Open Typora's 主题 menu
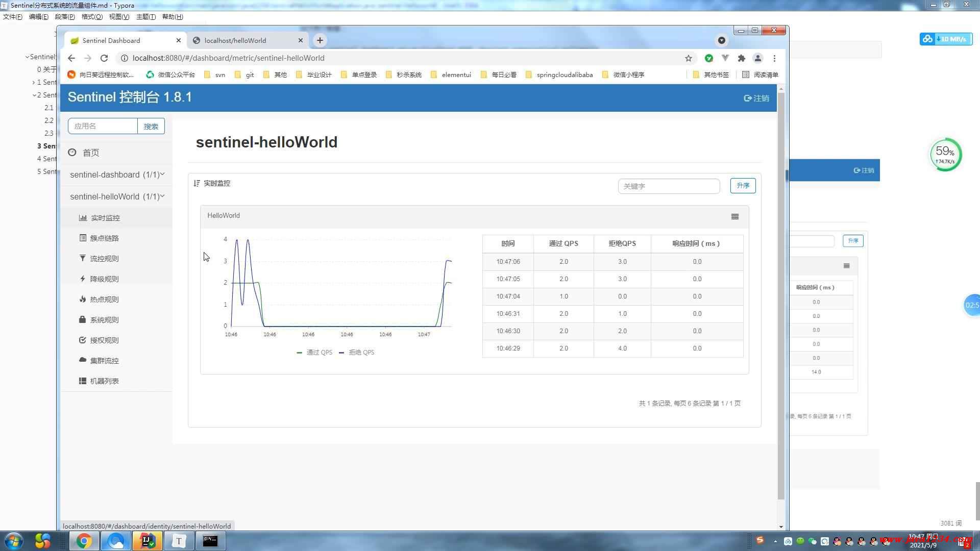Viewport: 980px width, 551px height. point(146,17)
